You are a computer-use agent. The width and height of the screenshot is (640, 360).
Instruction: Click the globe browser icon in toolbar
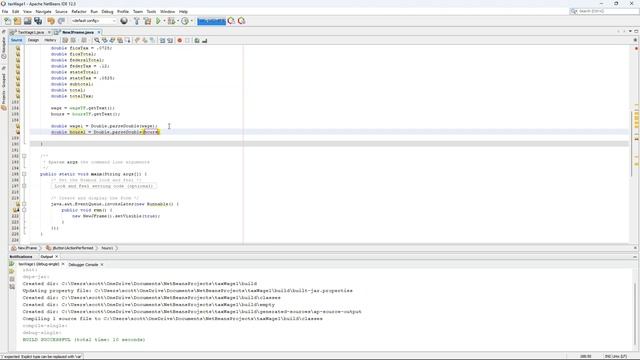(124, 21)
